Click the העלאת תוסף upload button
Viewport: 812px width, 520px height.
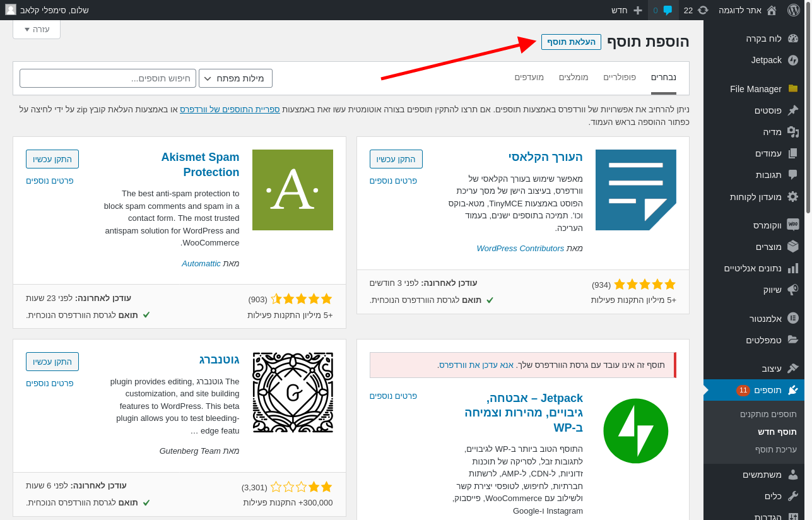(571, 42)
